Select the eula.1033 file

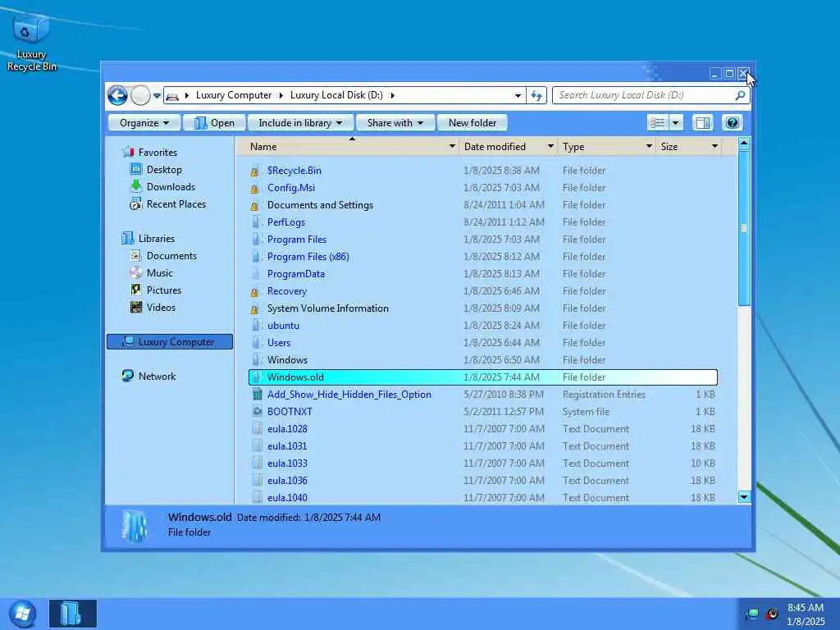287,463
